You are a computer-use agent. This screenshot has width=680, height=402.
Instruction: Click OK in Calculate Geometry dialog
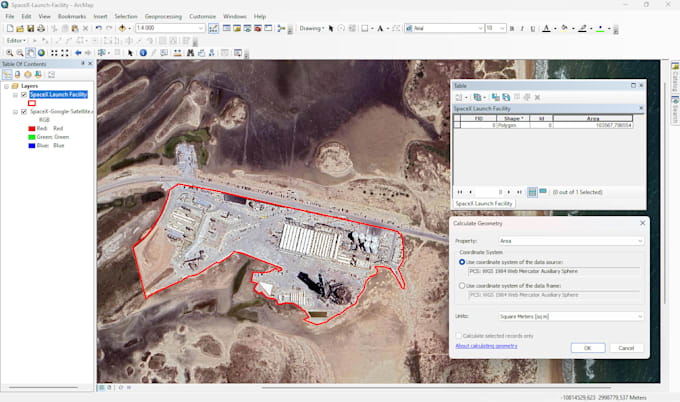[588, 348]
